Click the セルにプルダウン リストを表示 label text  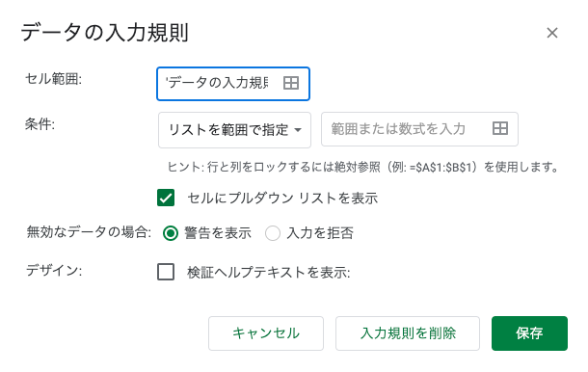pos(282,199)
